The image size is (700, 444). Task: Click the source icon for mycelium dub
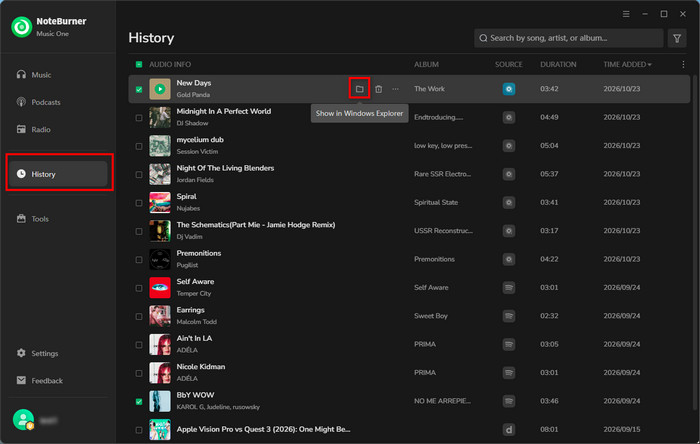pos(508,146)
